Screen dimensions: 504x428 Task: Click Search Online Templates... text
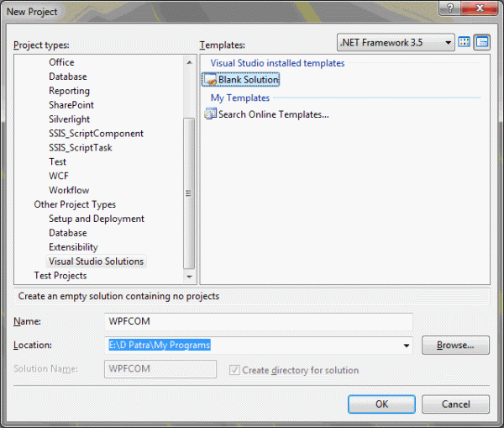274,114
